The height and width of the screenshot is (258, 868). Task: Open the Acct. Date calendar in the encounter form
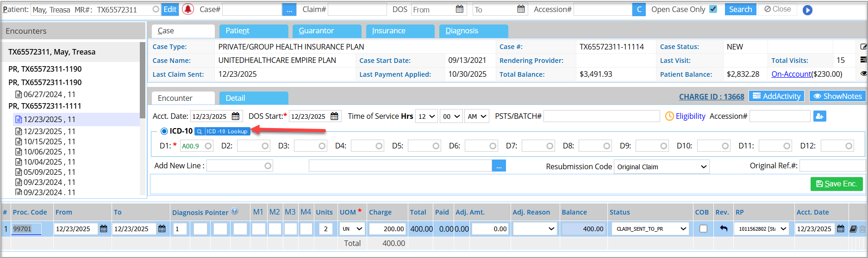236,116
